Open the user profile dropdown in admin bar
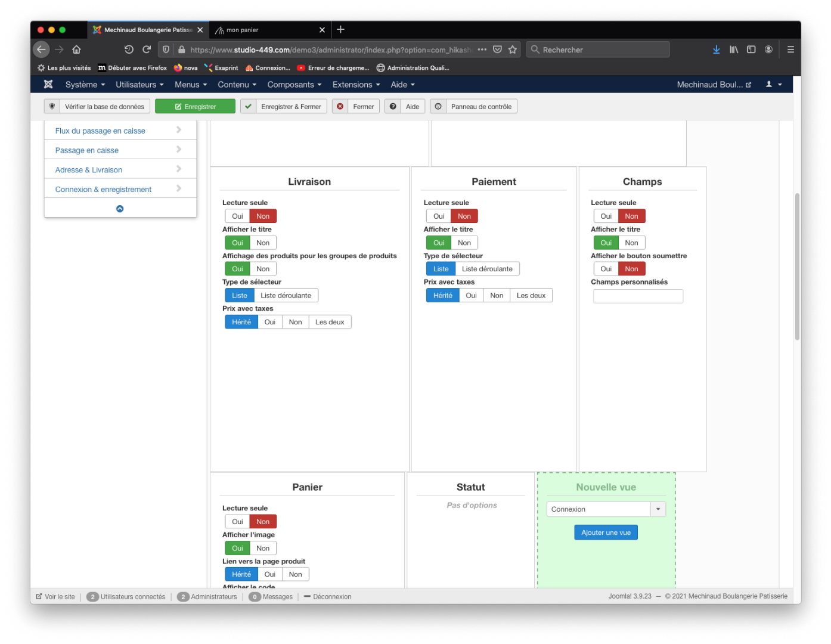831x644 pixels. (x=774, y=85)
